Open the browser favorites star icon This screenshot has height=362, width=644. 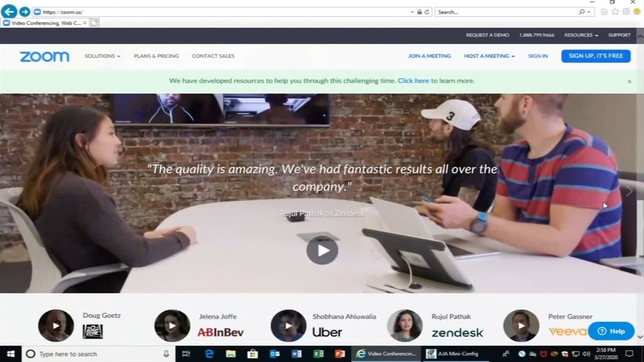pyautogui.click(x=615, y=12)
